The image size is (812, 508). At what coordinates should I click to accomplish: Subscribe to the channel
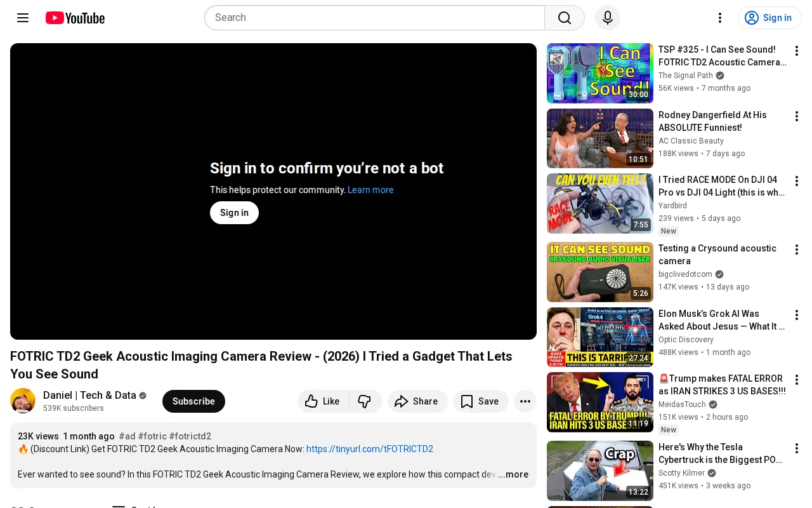(193, 401)
